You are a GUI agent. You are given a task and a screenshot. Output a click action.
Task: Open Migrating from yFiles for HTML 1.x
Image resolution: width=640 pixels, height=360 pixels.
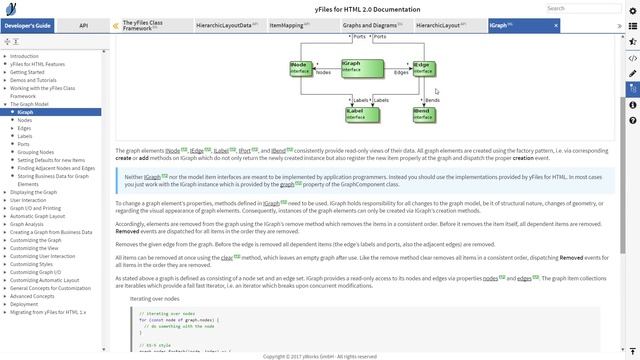click(x=48, y=312)
